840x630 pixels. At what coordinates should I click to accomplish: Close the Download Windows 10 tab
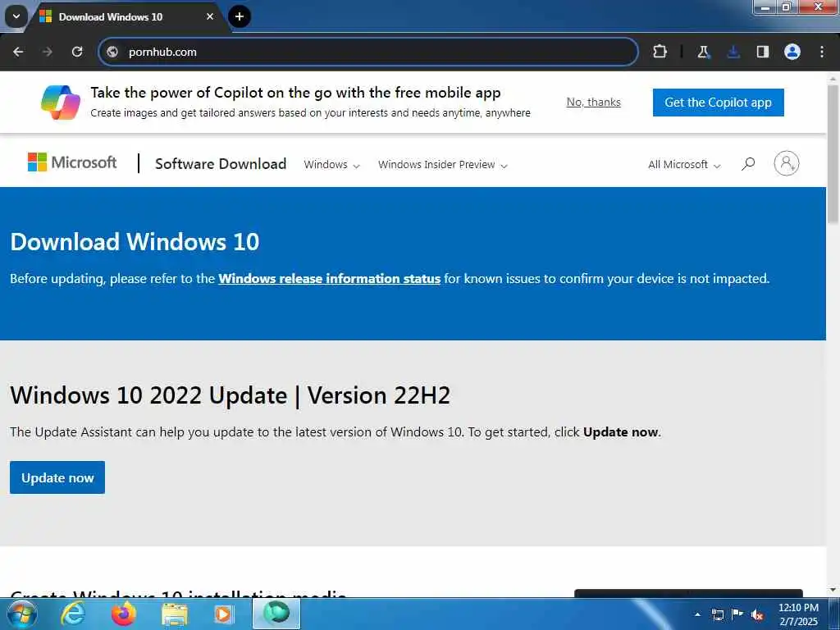coord(210,16)
